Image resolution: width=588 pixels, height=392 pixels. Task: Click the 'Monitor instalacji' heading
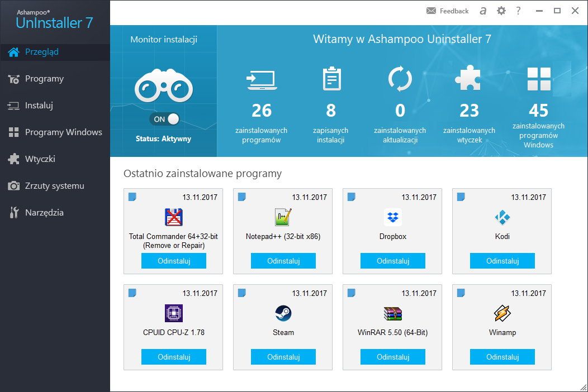click(x=164, y=39)
